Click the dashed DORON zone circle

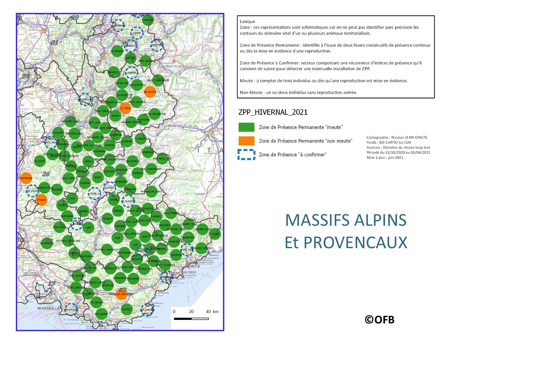(x=132, y=73)
